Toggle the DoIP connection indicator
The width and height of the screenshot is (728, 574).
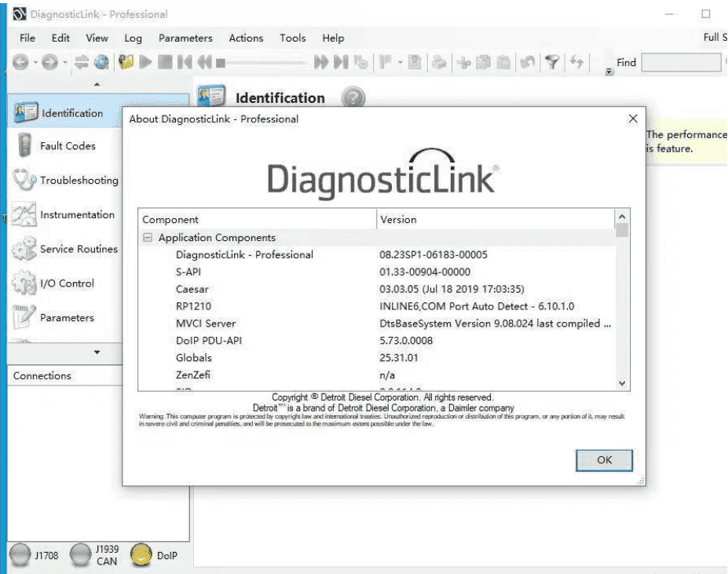pos(141,555)
